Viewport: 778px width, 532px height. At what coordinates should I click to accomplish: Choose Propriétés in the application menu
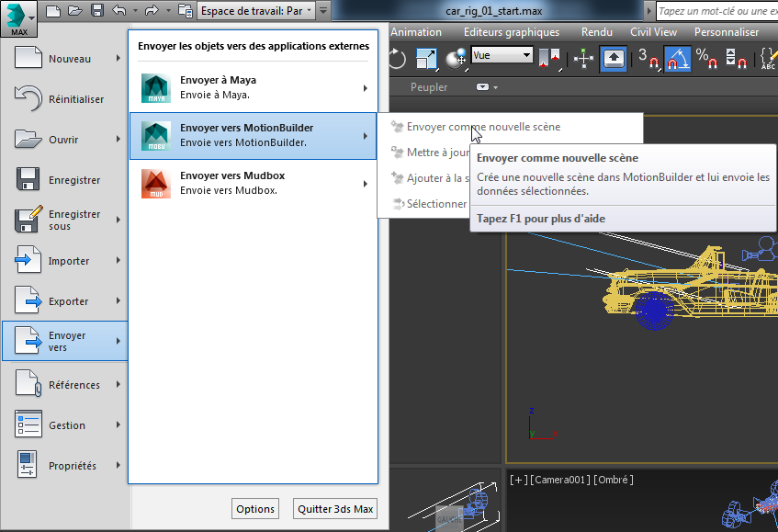click(x=64, y=466)
